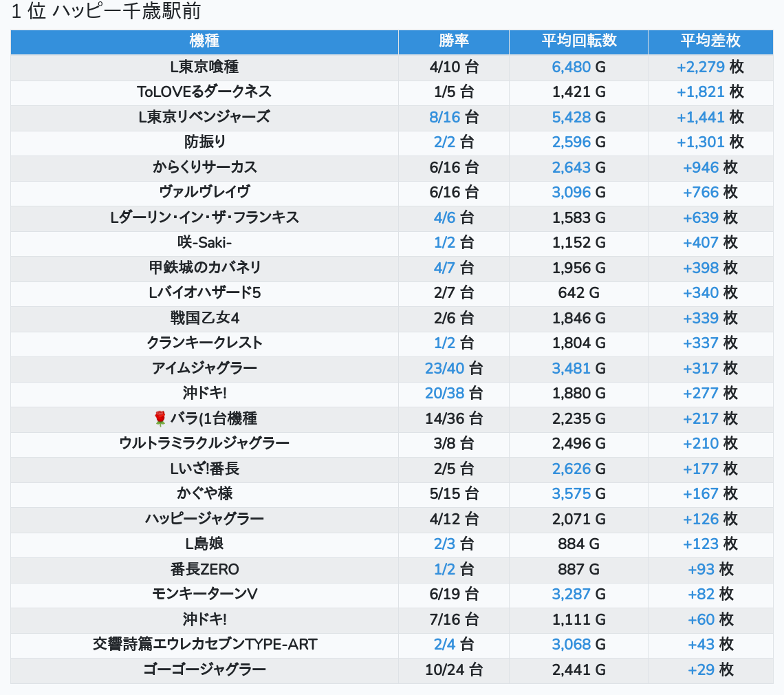Screen dimensions: 784x695
Task: Sort by the 勝率 column header
Action: point(453,41)
